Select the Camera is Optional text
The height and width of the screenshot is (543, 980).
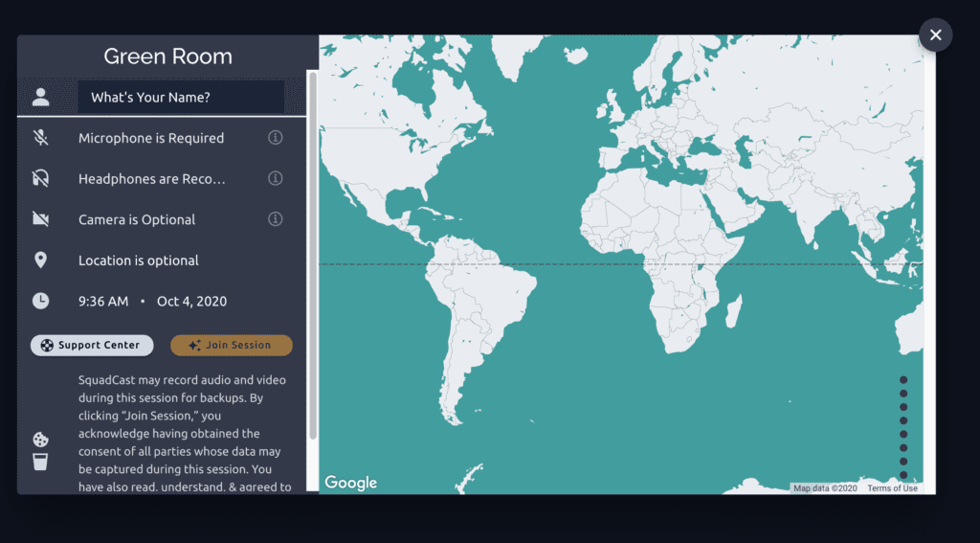[x=137, y=219]
